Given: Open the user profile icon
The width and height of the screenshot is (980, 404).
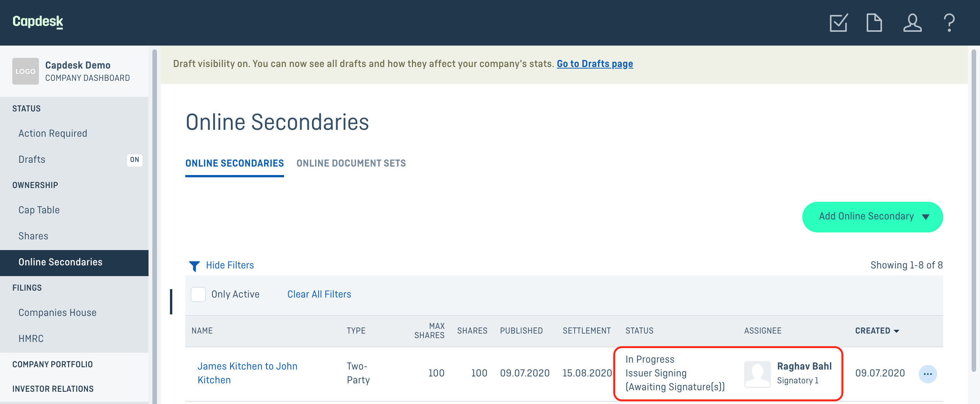Looking at the screenshot, I should click(912, 23).
